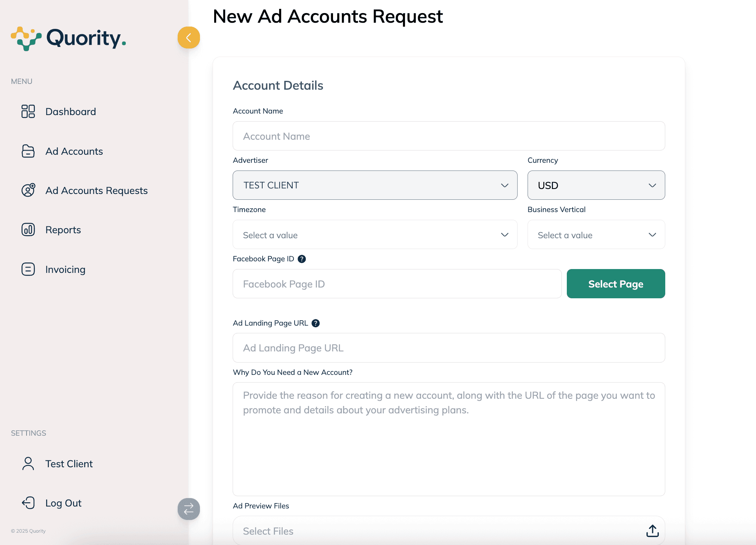The height and width of the screenshot is (545, 756).
Task: Open the Test Client settings menu item
Action: (69, 464)
